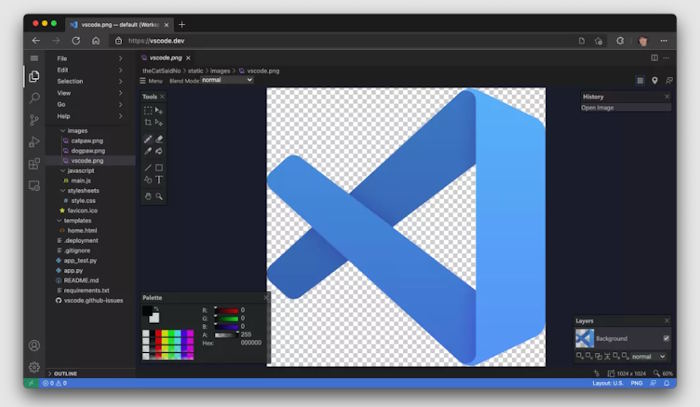Collapse the images folder
Screen dimensions: 700x407
pyautogui.click(x=63, y=131)
